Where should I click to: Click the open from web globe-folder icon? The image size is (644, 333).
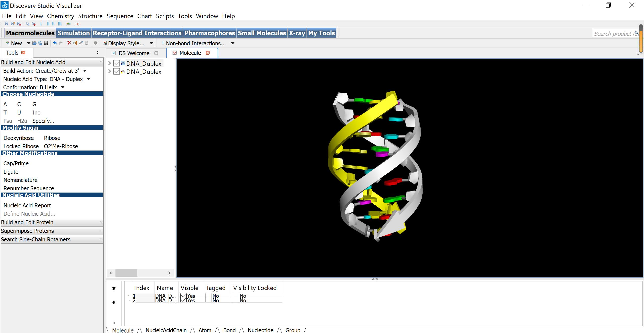point(40,43)
